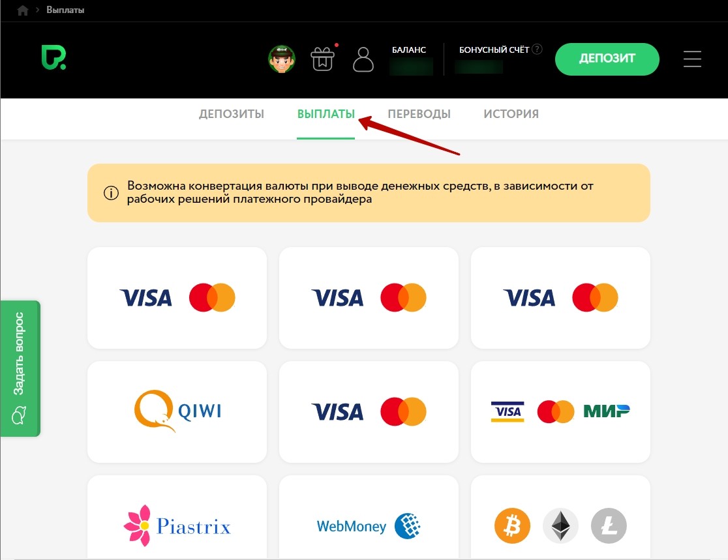Screen dimensions: 728x560
Task: Click the green site logo
Action: click(53, 59)
